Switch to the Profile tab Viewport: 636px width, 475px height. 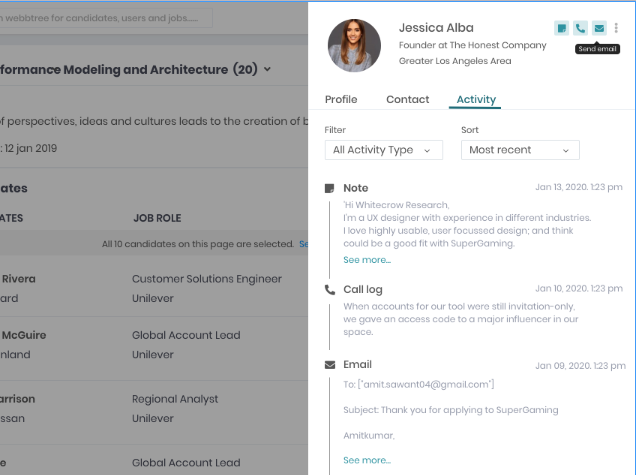pos(341,100)
